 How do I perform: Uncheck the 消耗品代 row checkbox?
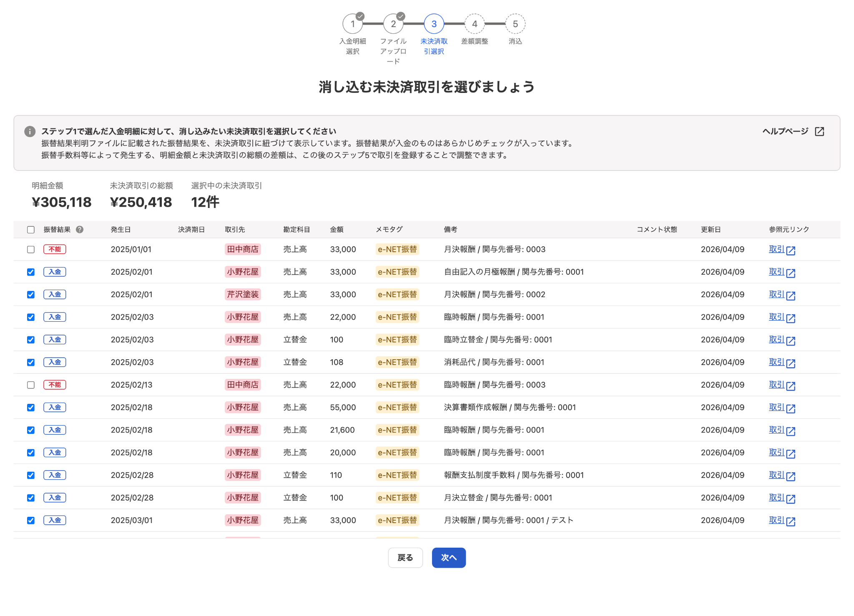[x=31, y=362]
